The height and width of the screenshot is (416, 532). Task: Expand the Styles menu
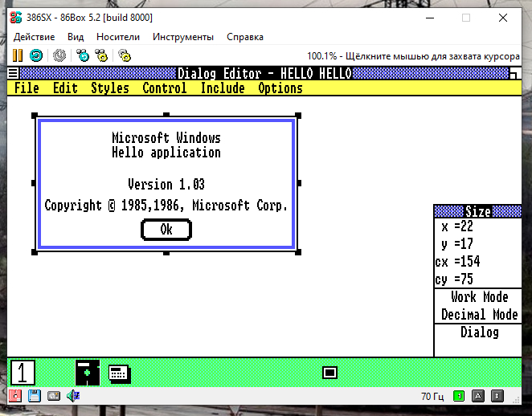[x=109, y=88]
